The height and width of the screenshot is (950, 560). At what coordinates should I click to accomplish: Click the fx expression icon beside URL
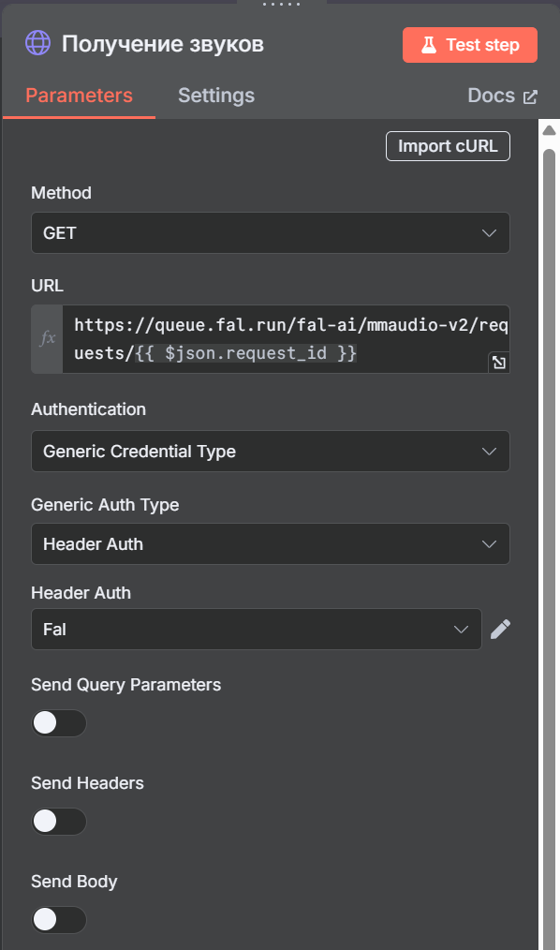(x=47, y=338)
